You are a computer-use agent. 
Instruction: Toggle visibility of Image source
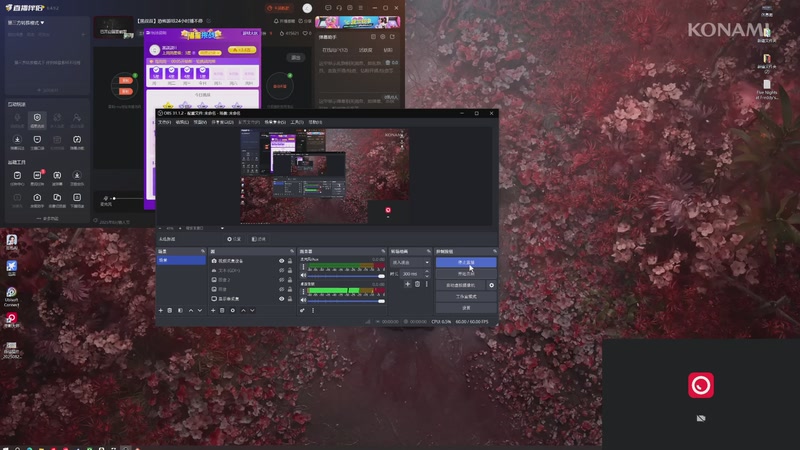pyautogui.click(x=282, y=289)
